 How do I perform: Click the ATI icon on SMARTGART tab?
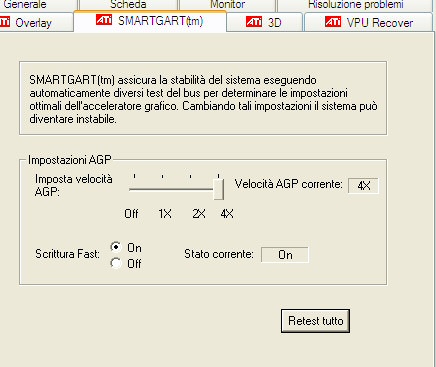tap(104, 20)
